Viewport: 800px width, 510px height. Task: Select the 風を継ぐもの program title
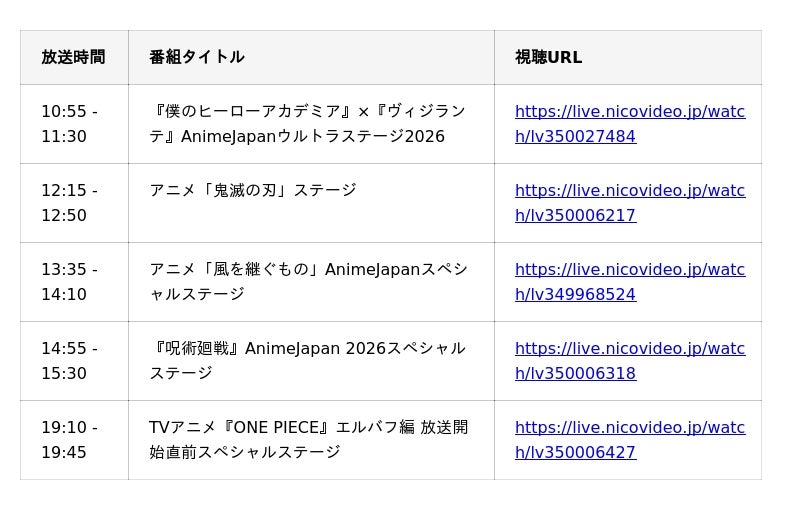coord(307,282)
